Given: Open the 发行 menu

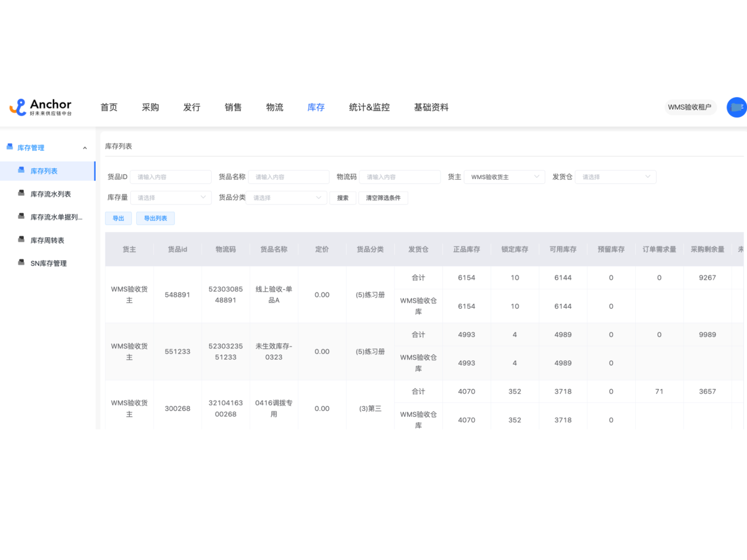Looking at the screenshot, I should (x=192, y=107).
